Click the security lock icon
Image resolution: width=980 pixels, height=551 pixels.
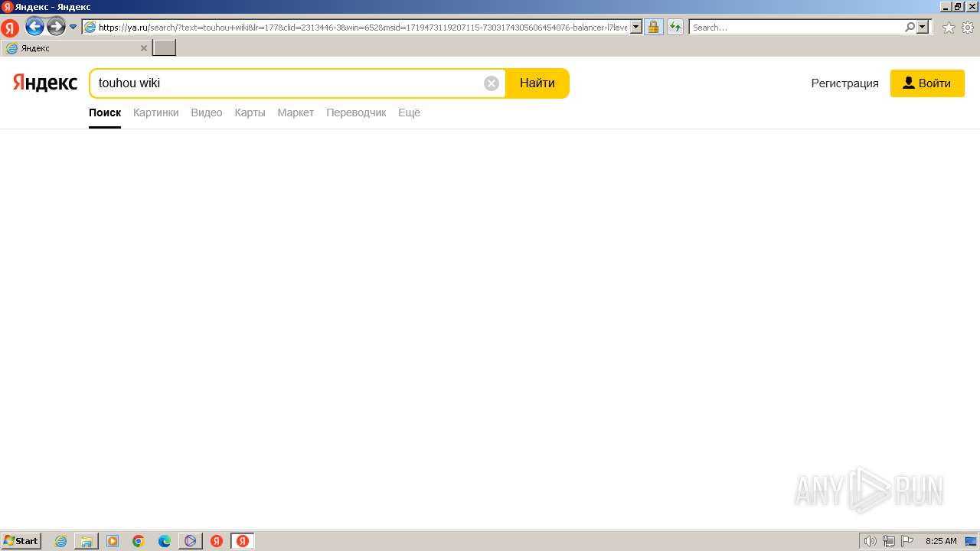(653, 27)
